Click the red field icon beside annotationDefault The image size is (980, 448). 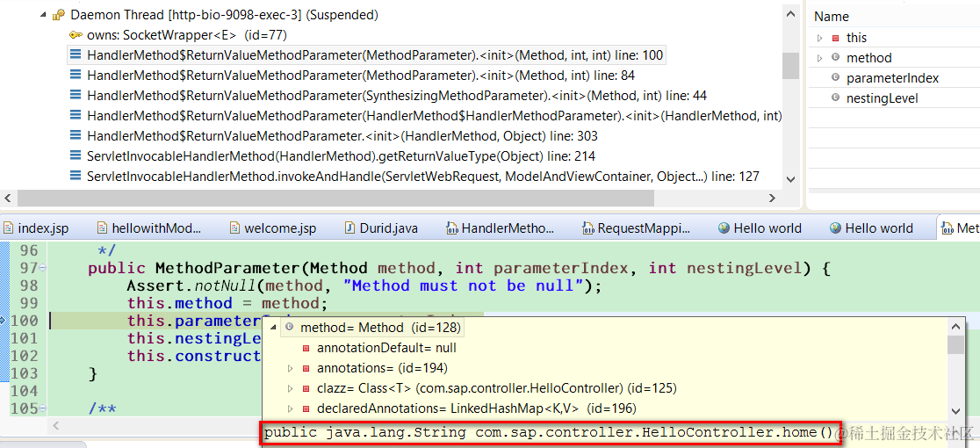click(306, 348)
